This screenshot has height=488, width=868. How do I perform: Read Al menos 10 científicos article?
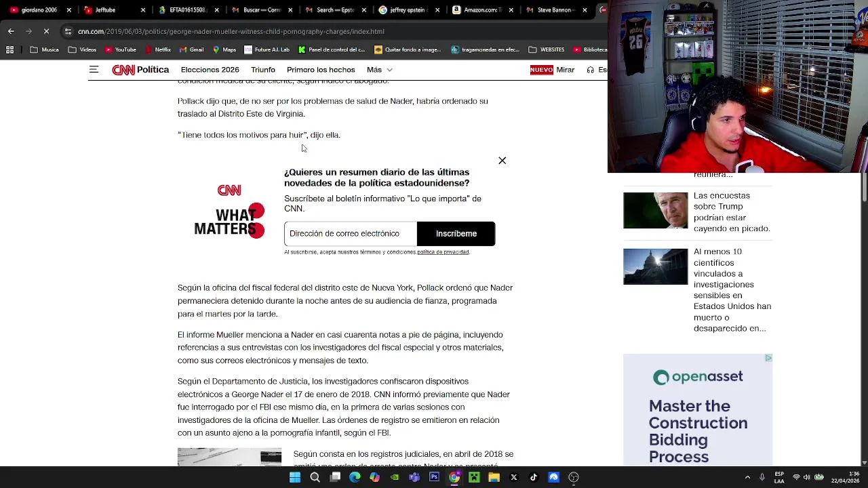pyautogui.click(x=732, y=289)
